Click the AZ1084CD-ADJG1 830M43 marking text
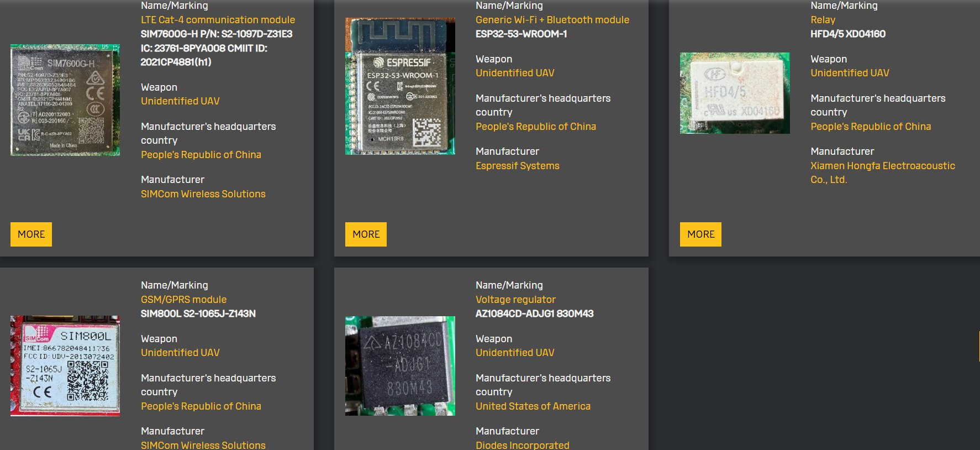This screenshot has width=980, height=450. (534, 313)
